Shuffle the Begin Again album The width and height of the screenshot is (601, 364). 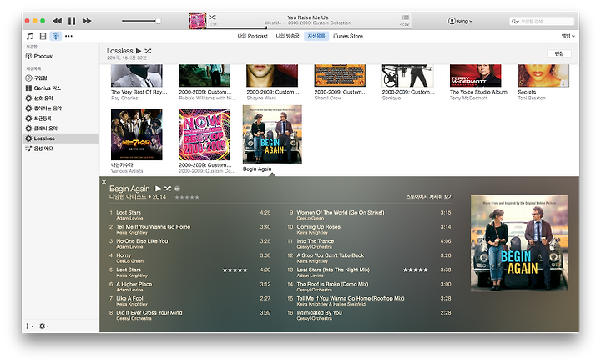[x=168, y=189]
